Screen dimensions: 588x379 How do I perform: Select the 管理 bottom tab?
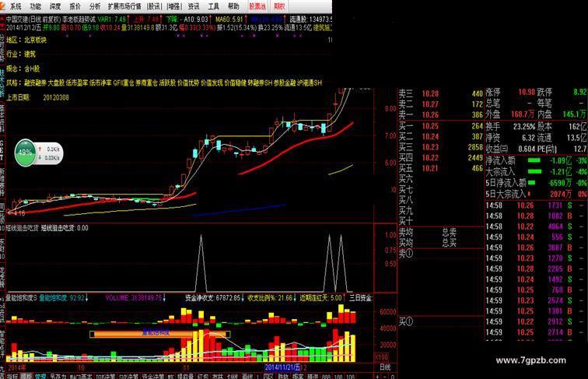point(40,376)
